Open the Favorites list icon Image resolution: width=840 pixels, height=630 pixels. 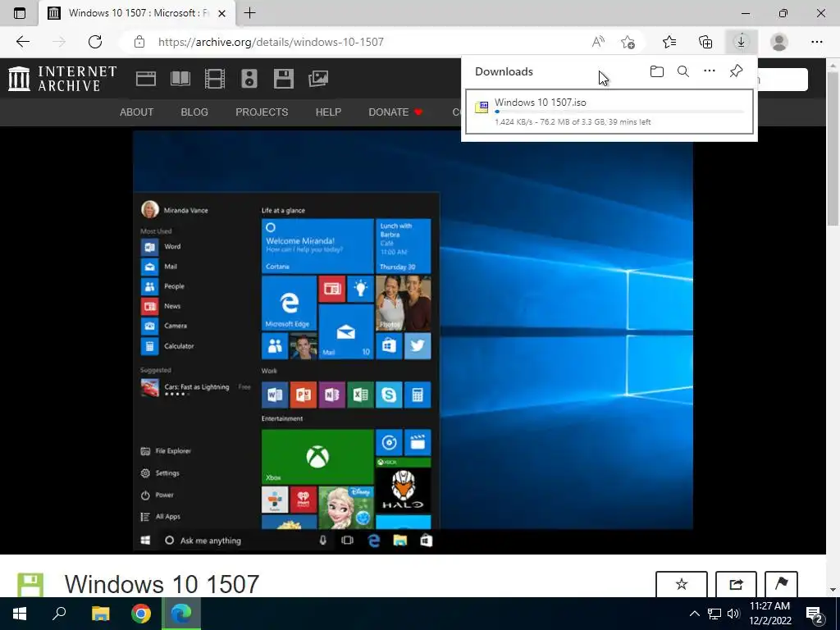tap(669, 42)
